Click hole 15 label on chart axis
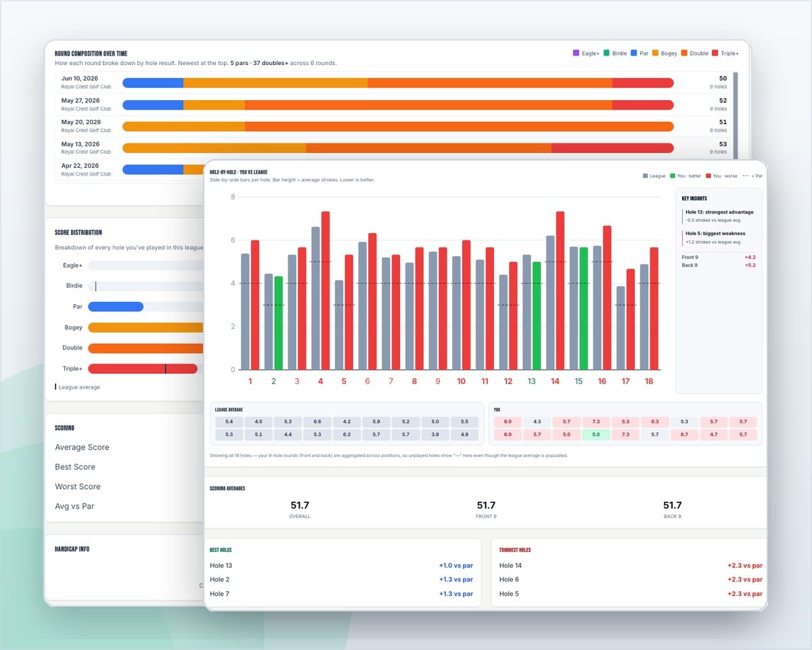 click(x=579, y=381)
